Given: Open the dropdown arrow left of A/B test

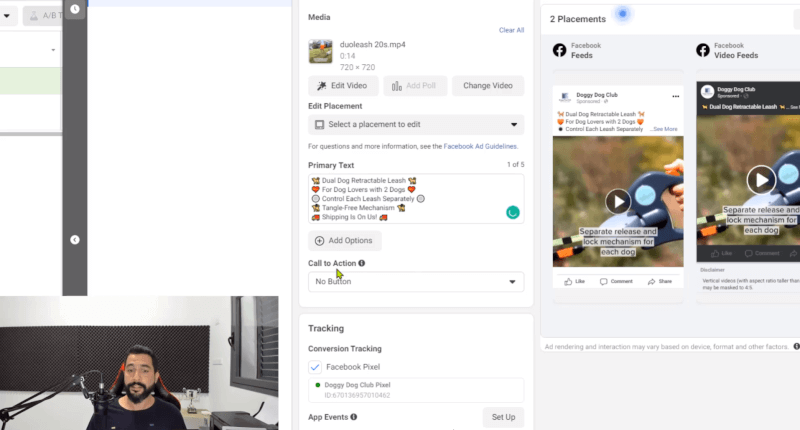Looking at the screenshot, I should [x=7, y=16].
